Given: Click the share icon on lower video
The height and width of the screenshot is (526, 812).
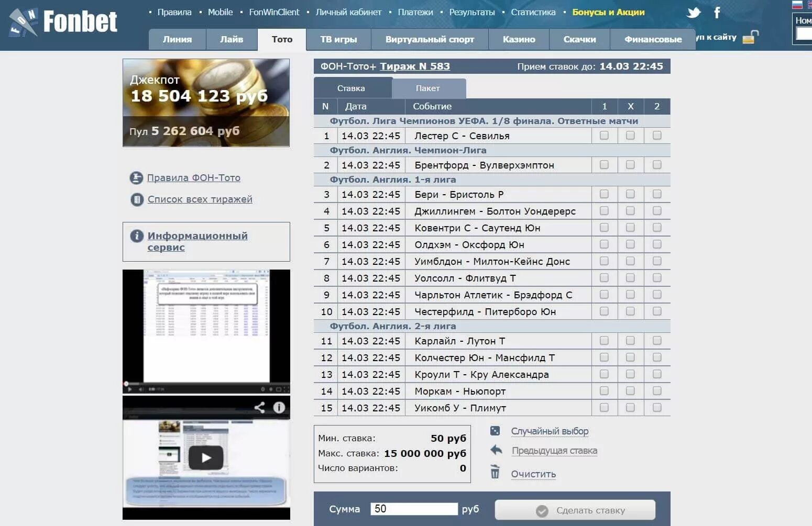Looking at the screenshot, I should (x=259, y=407).
